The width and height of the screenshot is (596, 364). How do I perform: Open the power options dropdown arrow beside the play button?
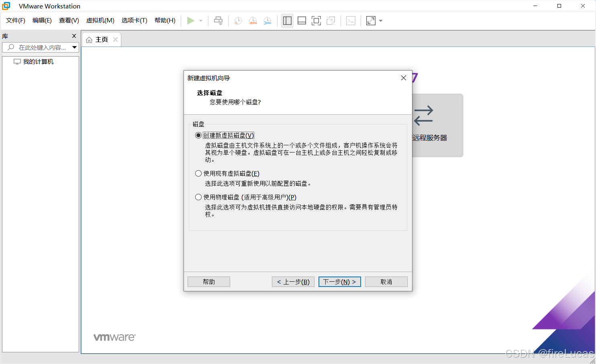(201, 21)
